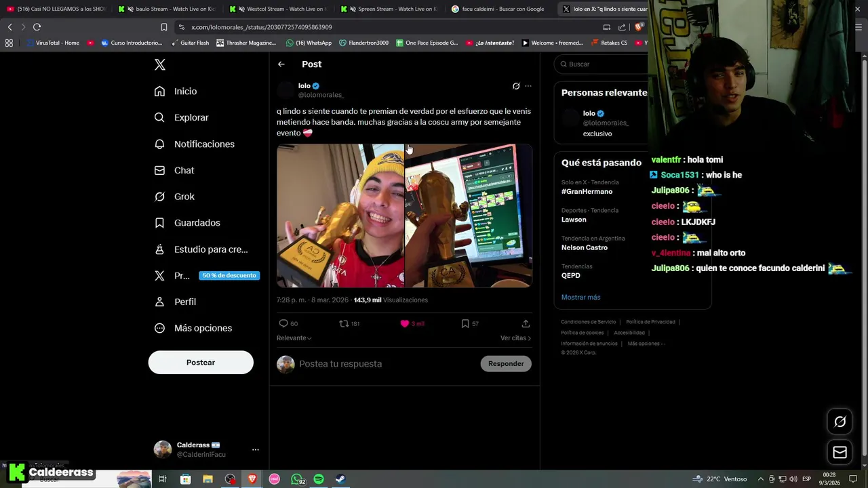The image size is (868, 488).
Task: Open the QEPD trend
Action: click(571, 276)
